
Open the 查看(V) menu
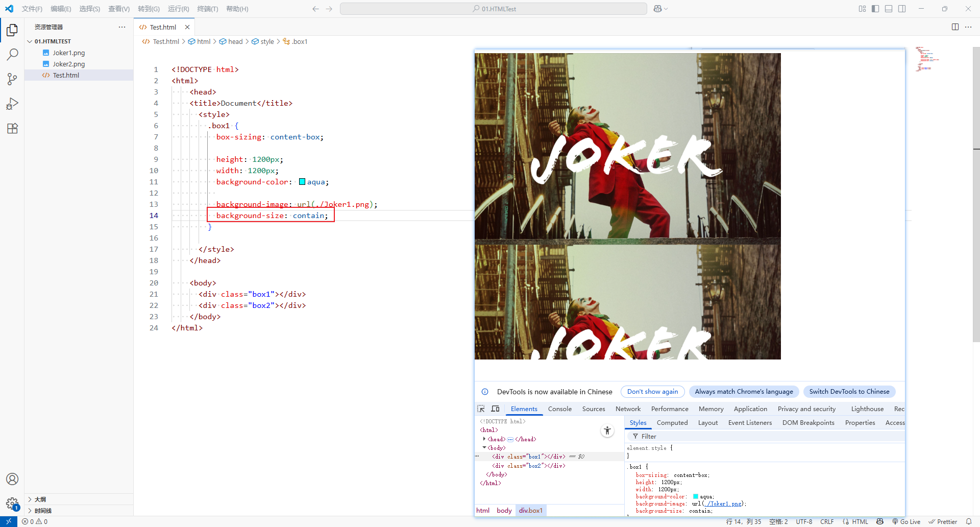119,9
